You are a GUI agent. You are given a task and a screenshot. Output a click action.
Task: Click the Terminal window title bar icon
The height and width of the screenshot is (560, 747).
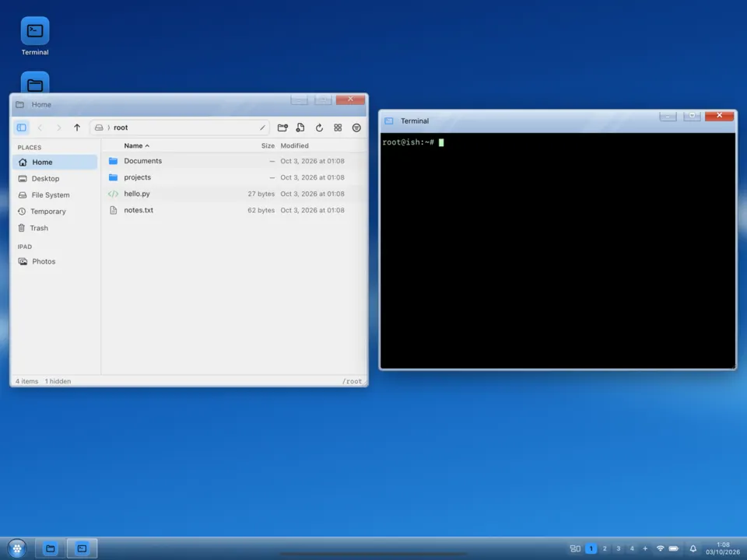389,121
